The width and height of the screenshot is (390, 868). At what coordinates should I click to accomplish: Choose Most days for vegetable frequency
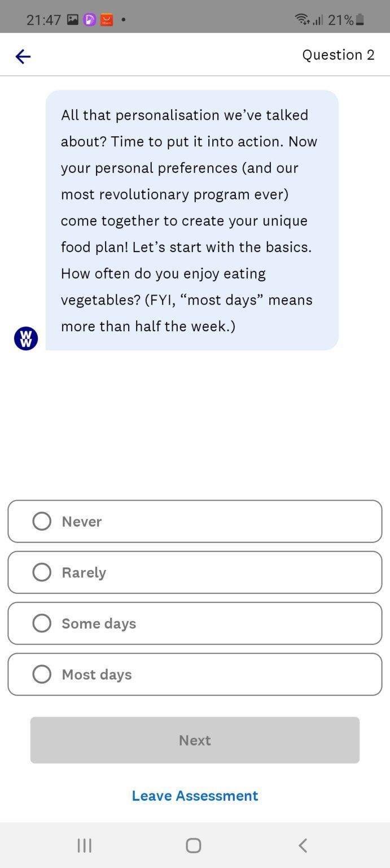pos(195,674)
